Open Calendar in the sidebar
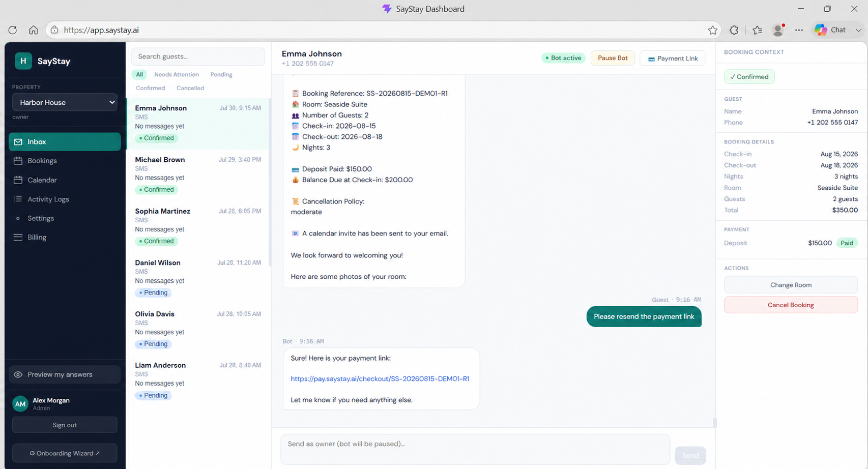This screenshot has height=469, width=868. (65, 180)
